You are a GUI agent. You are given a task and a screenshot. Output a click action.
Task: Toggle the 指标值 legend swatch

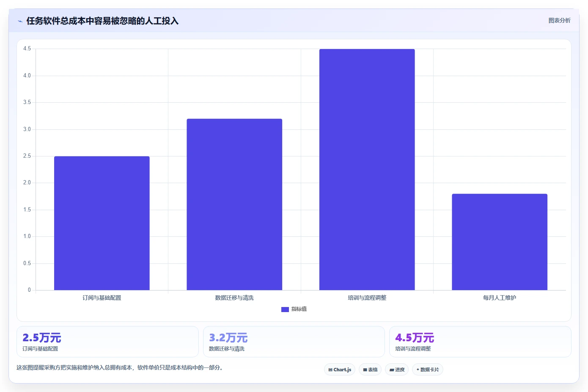click(285, 310)
